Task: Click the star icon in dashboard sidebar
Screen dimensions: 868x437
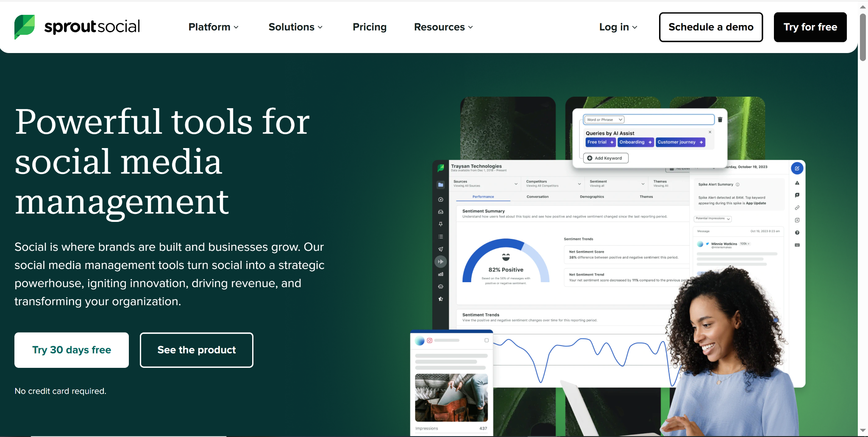Action: click(441, 299)
